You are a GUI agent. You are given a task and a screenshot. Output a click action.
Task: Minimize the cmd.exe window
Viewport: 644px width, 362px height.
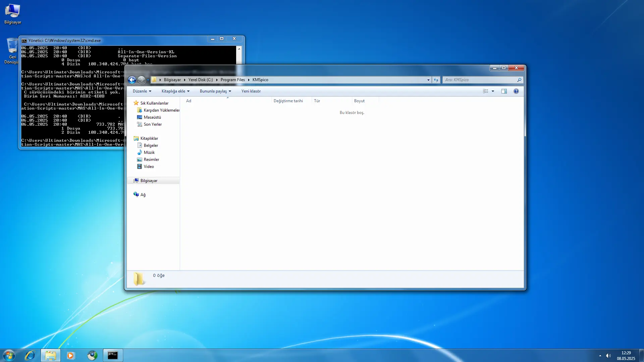tap(212, 39)
